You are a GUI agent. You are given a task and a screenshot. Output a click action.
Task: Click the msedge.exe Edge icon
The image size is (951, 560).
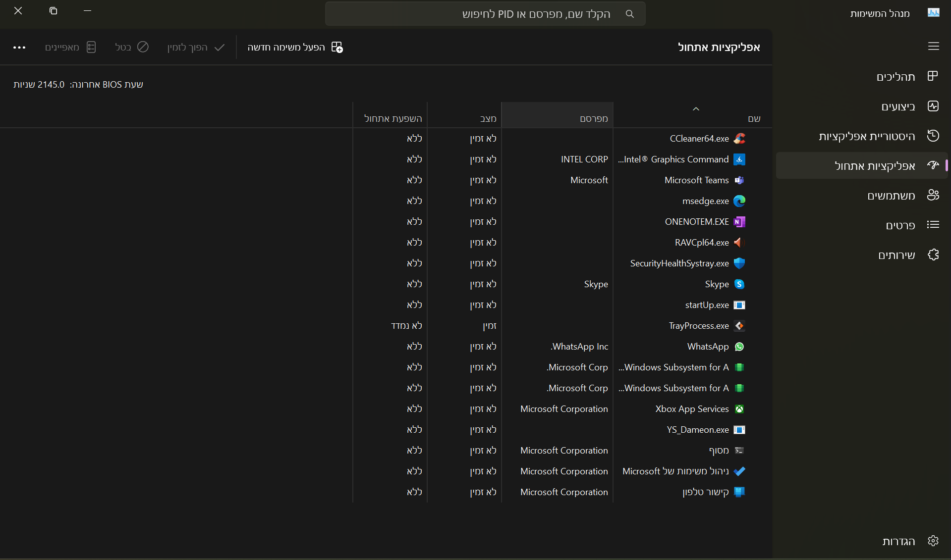[739, 201]
